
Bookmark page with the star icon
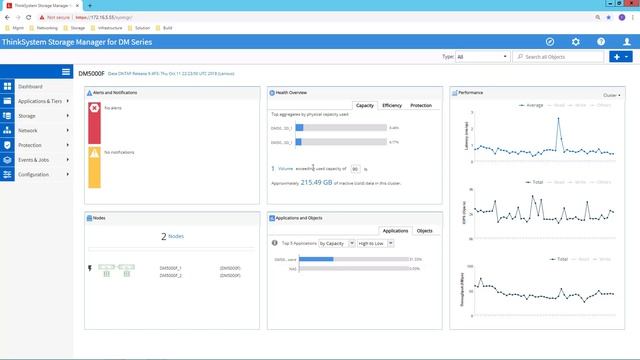(x=609, y=18)
